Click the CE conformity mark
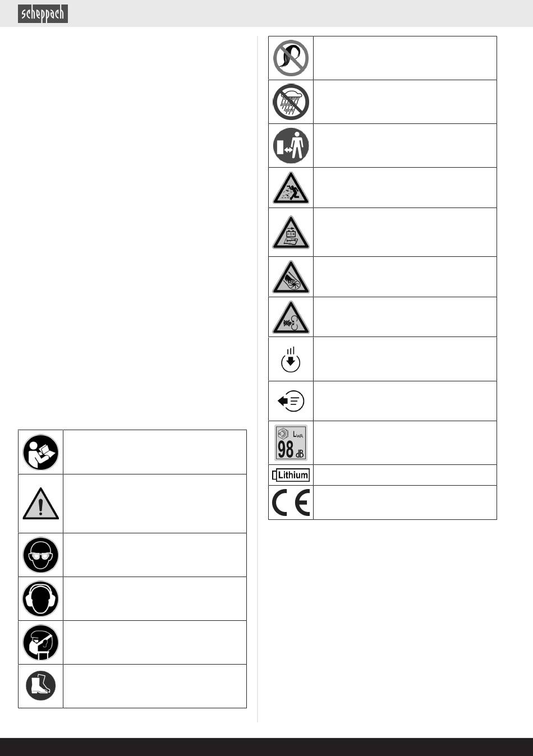The image size is (533, 756). pos(291,503)
